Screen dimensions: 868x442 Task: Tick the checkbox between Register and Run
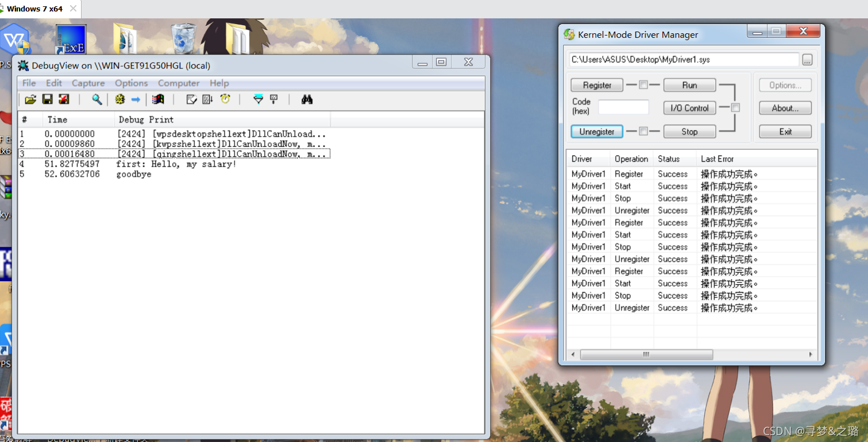[643, 85]
